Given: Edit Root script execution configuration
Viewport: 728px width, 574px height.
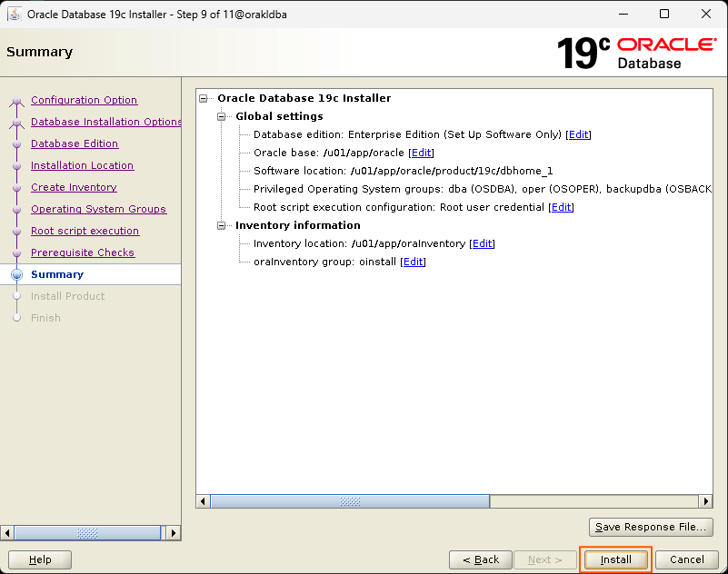Looking at the screenshot, I should click(x=562, y=207).
